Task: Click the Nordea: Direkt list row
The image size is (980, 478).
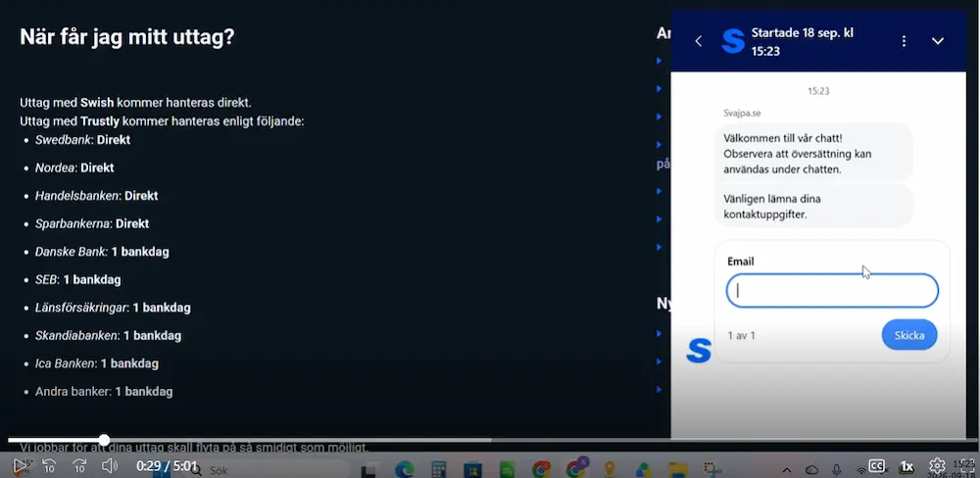Action: 74,167
